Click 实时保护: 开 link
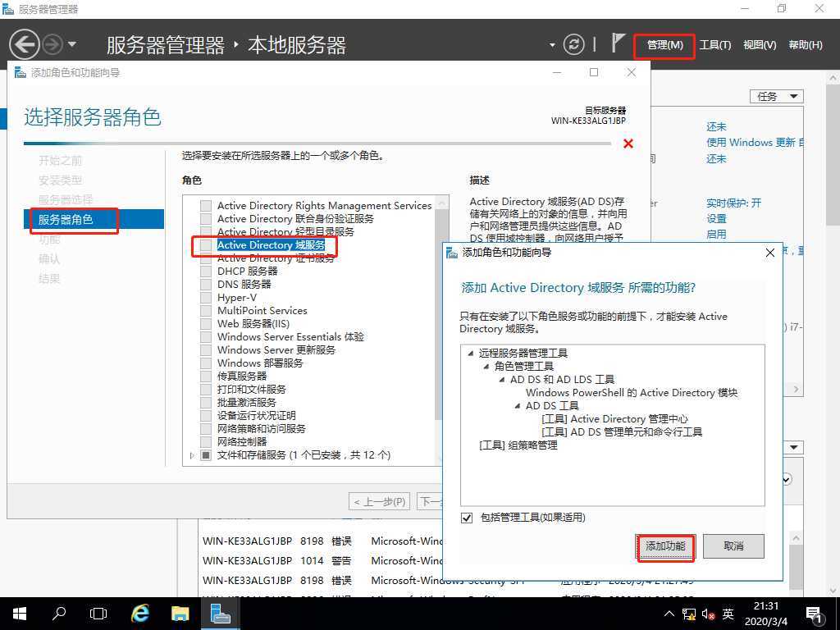Viewport: 840px width, 630px height. (x=733, y=203)
